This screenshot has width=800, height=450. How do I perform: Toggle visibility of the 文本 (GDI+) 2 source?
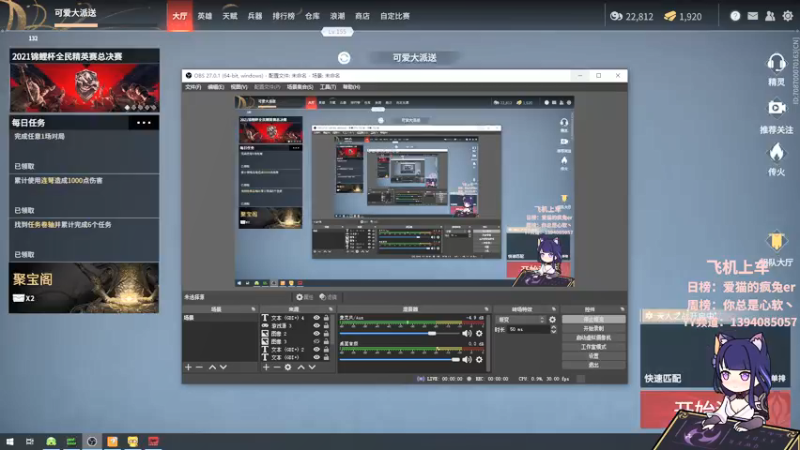point(316,349)
